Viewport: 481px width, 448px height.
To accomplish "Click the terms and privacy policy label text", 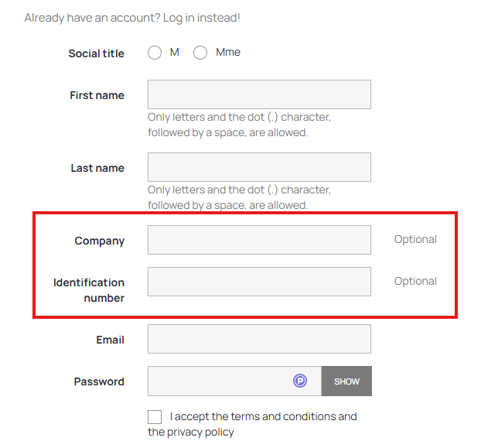I will click(x=263, y=417).
